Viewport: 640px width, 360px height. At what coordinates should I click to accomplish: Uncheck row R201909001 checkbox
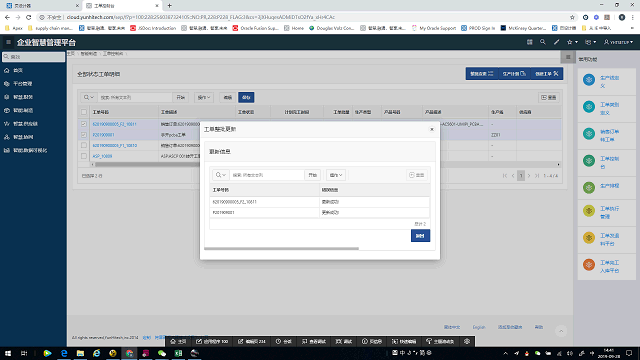[84, 135]
